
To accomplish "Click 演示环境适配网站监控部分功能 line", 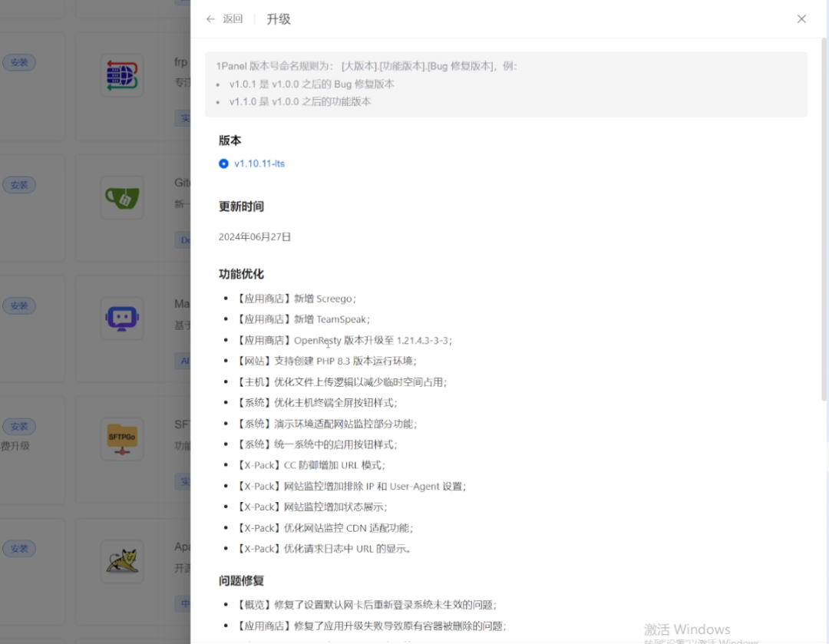I will [326, 424].
